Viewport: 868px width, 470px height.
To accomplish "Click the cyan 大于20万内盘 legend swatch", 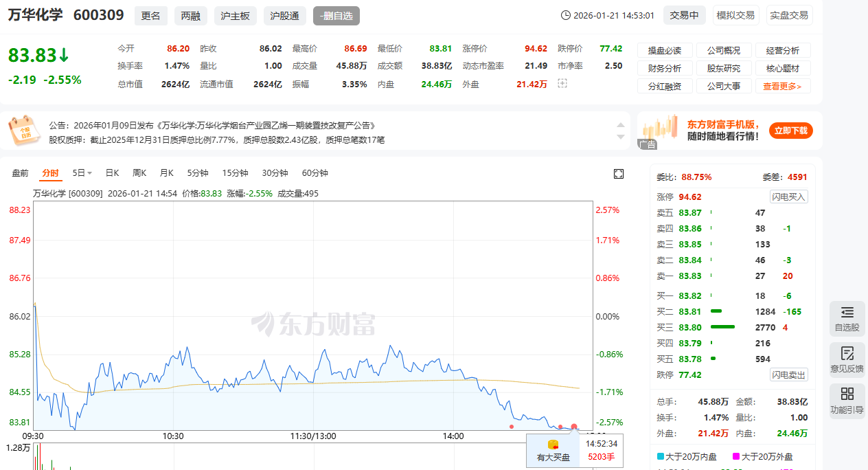I will tap(661, 457).
